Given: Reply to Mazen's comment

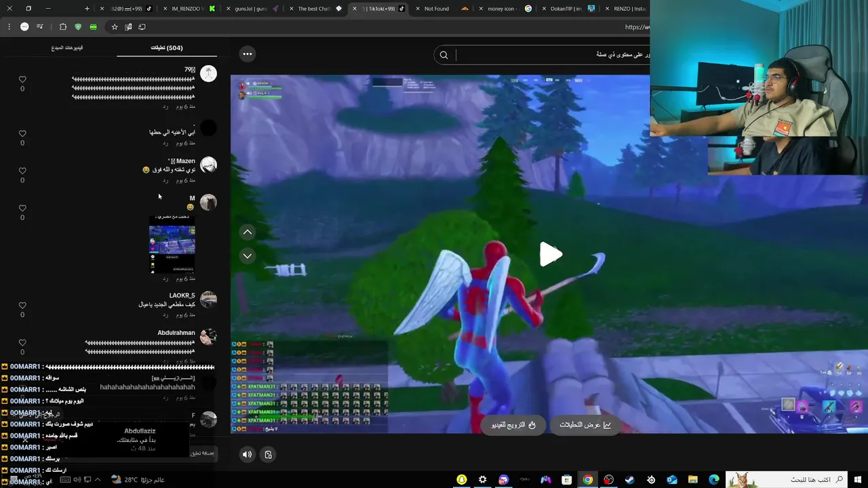Looking at the screenshot, I should 165,180.
